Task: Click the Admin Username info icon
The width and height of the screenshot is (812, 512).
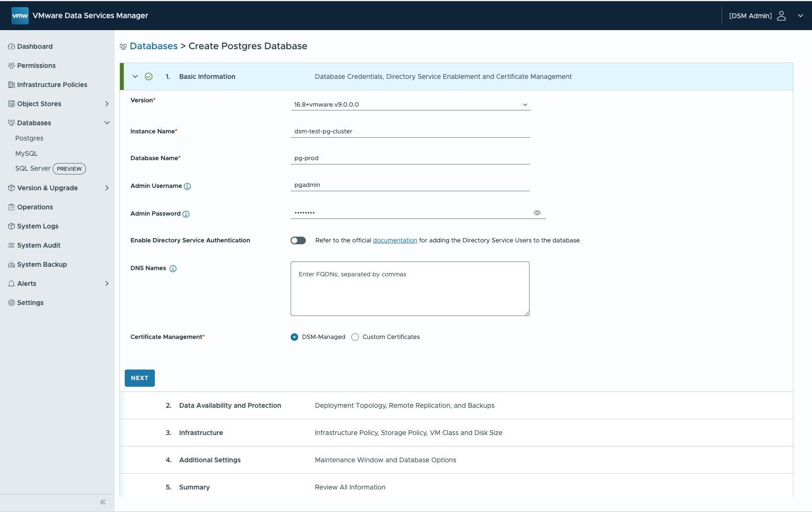Action: [187, 186]
